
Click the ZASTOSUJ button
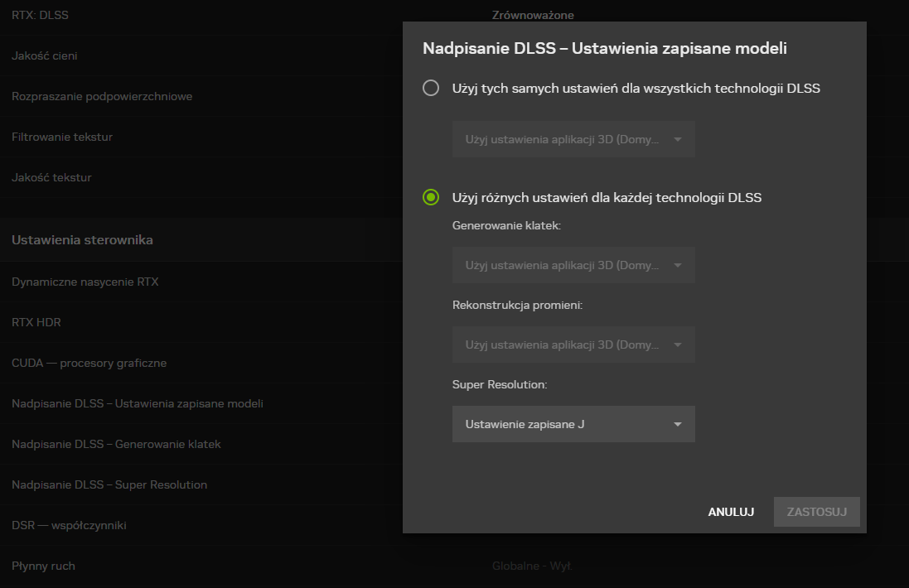pos(817,512)
